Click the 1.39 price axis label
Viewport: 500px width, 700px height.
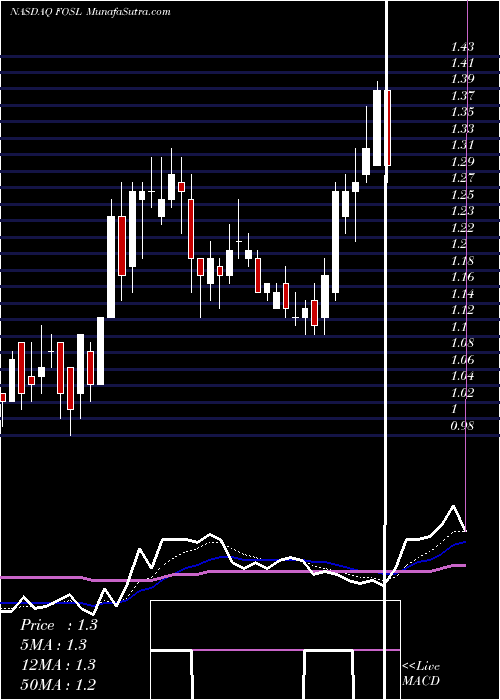coord(462,79)
